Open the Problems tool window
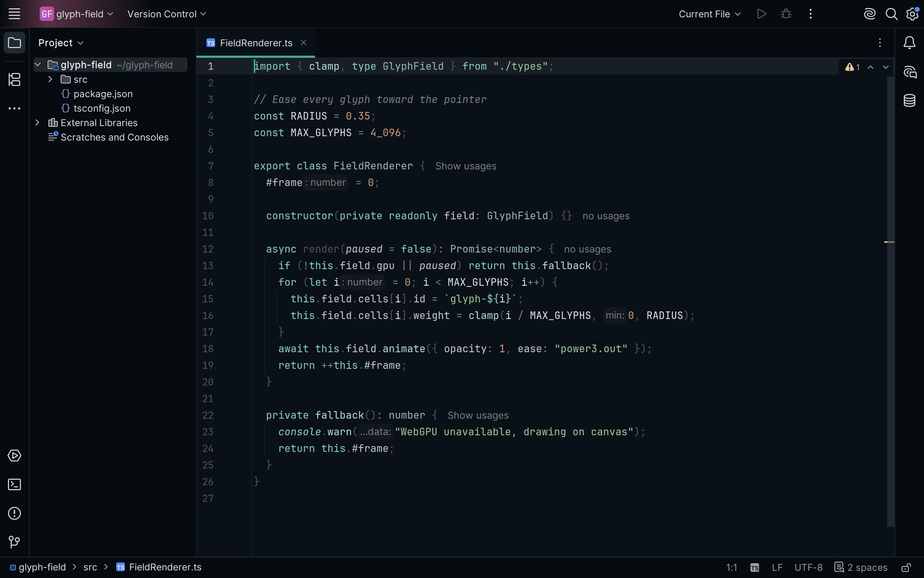The image size is (924, 578). click(x=14, y=513)
